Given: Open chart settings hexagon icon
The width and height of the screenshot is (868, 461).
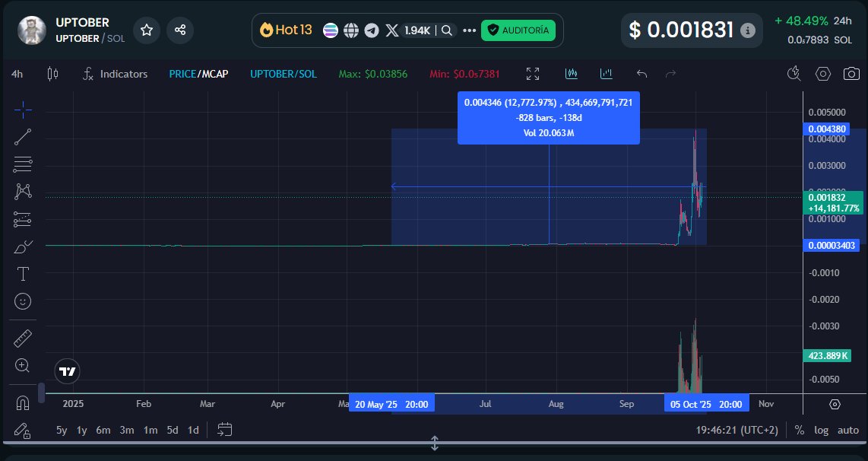Looking at the screenshot, I should click(823, 74).
